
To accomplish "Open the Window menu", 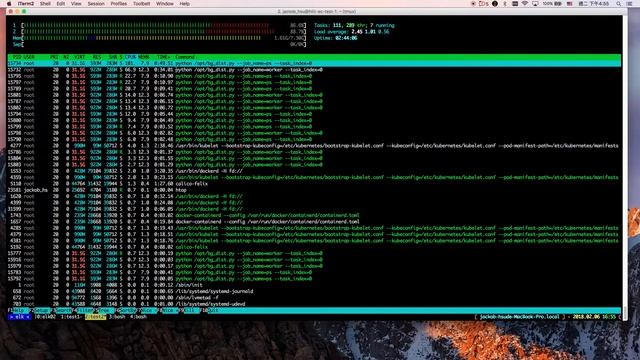I will [165, 4].
